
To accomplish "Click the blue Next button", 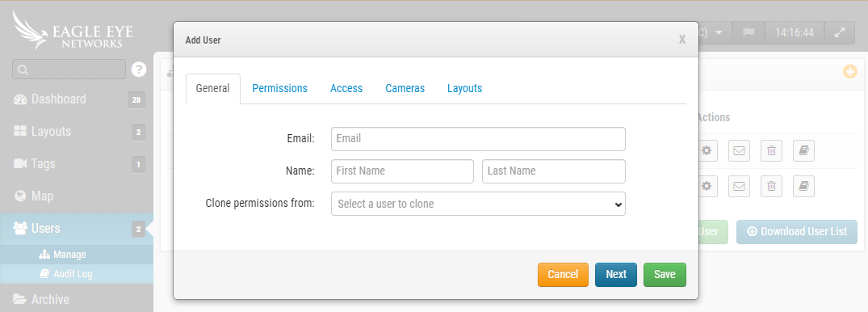I will (616, 275).
